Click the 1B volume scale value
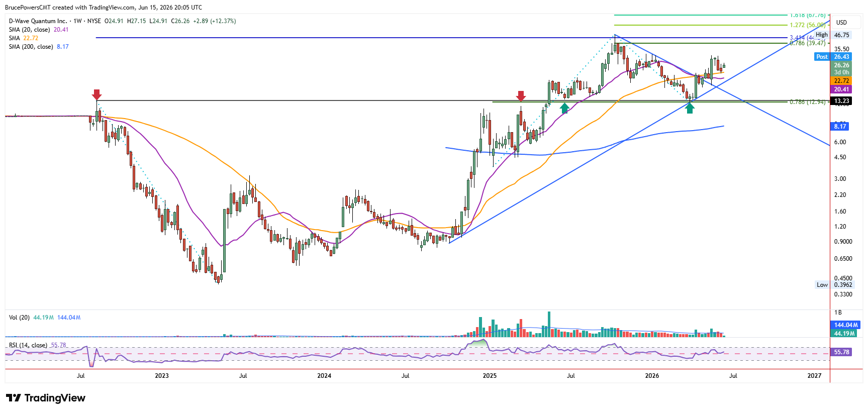This screenshot has height=413, width=868. pyautogui.click(x=838, y=313)
